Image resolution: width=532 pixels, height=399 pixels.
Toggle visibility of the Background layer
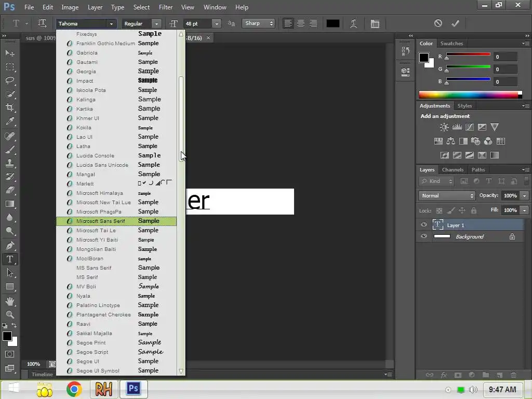(424, 236)
